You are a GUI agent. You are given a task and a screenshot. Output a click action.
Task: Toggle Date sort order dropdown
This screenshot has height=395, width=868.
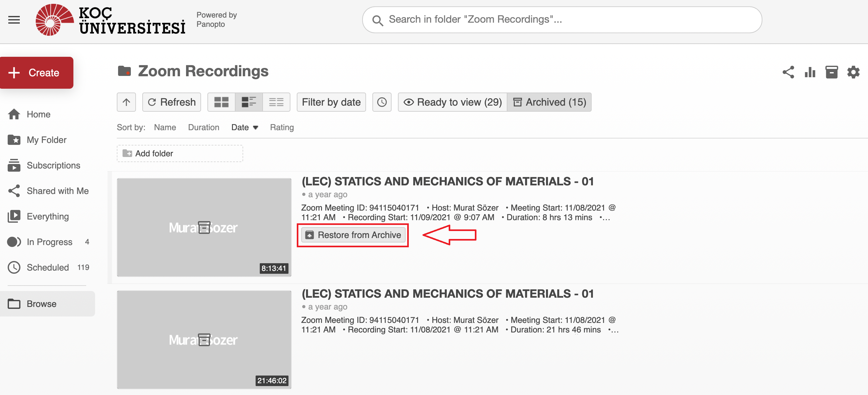(245, 127)
